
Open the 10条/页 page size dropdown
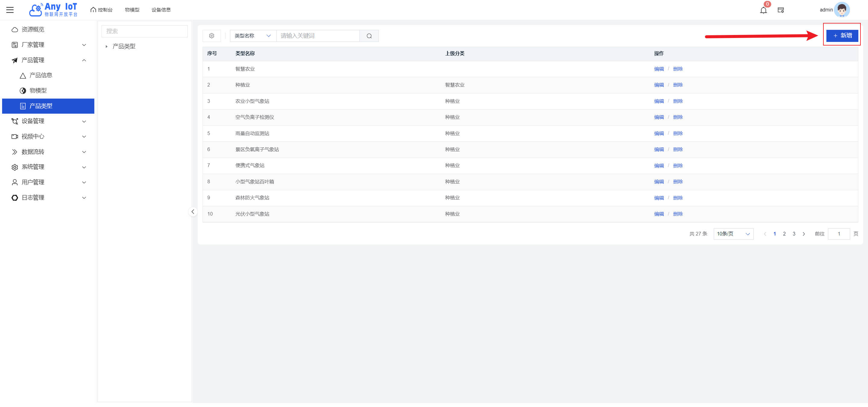pyautogui.click(x=733, y=234)
